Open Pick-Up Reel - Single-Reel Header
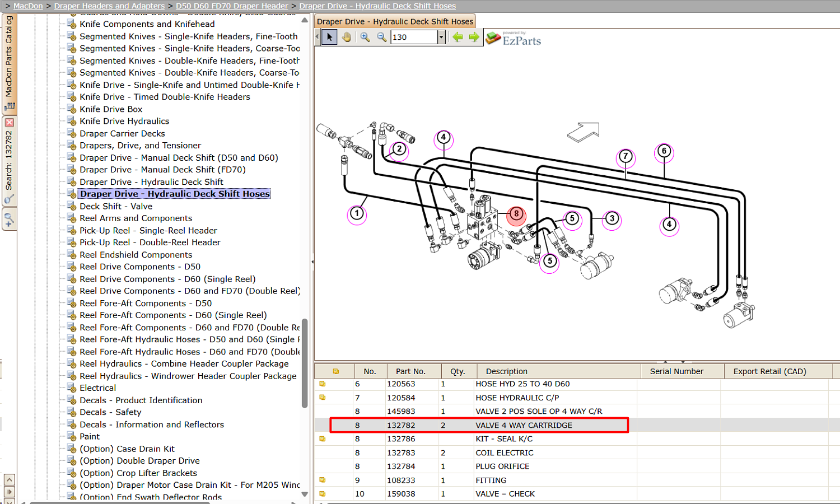This screenshot has width=840, height=504. coord(148,230)
